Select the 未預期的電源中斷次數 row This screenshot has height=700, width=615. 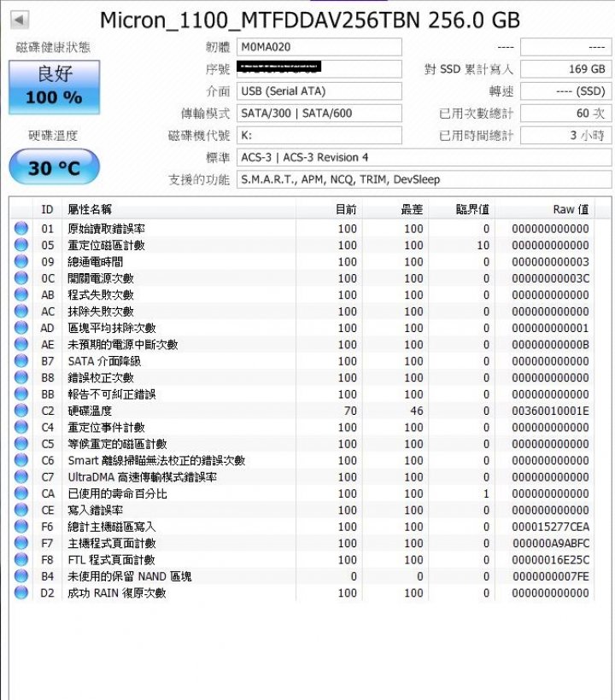[x=302, y=344]
